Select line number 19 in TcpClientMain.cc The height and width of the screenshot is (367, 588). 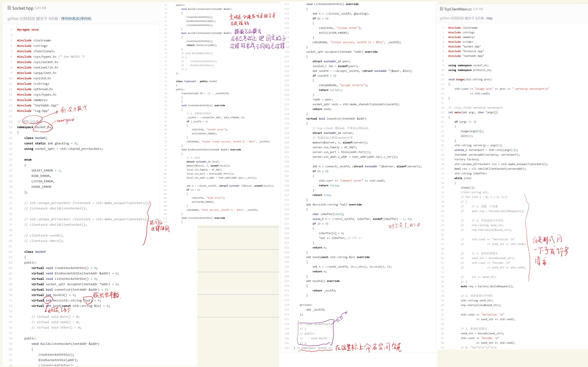(442, 112)
